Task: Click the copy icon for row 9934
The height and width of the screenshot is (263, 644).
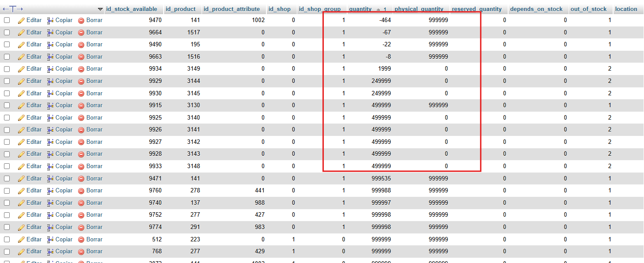Action: pyautogui.click(x=50, y=69)
